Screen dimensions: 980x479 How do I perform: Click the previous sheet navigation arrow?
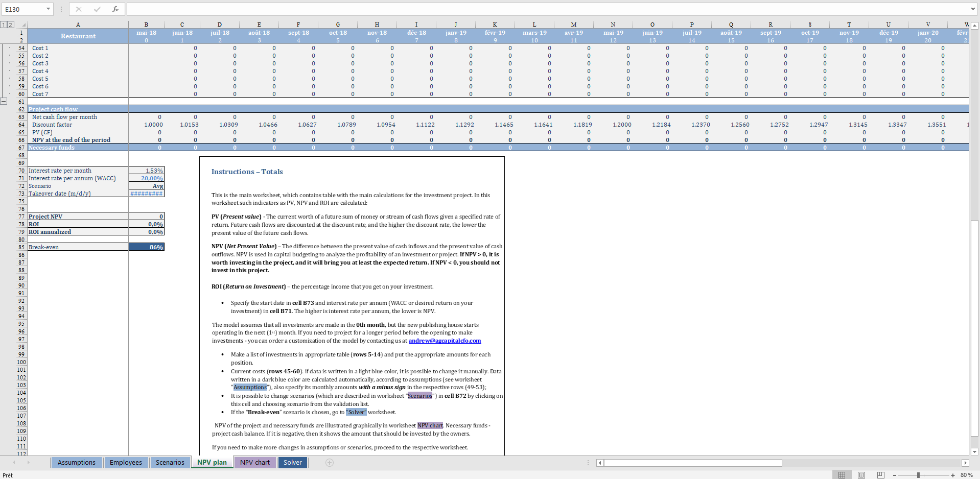[14, 463]
